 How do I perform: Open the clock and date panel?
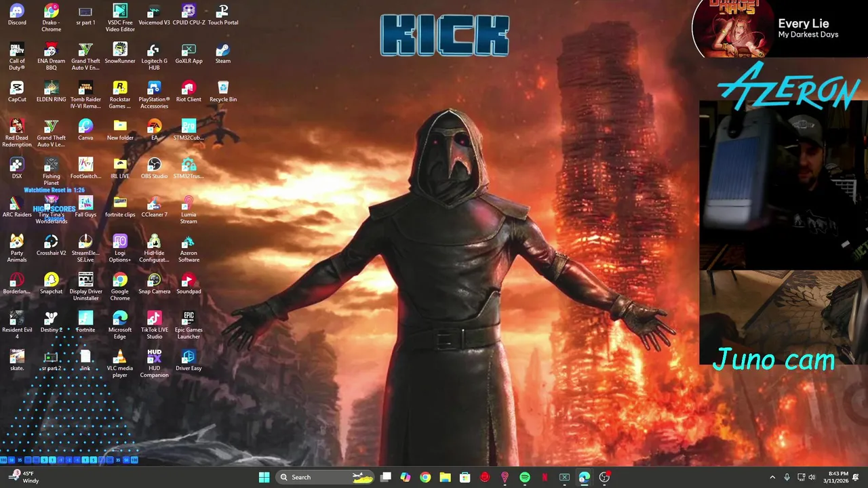pyautogui.click(x=835, y=477)
